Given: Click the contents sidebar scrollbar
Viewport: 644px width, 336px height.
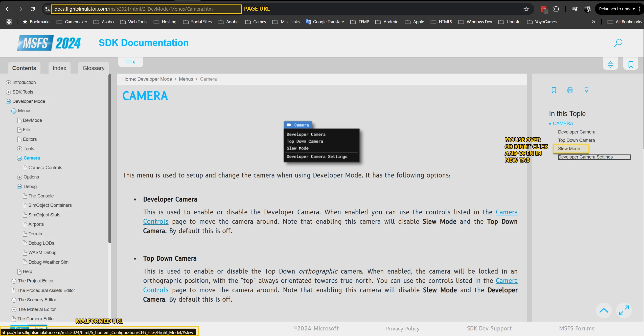Looking at the screenshot, I should click(110, 158).
